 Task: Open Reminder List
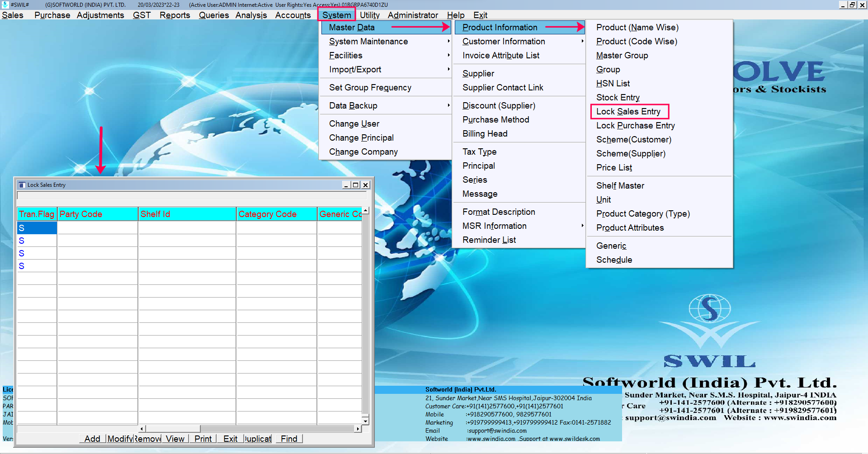[x=519, y=240]
